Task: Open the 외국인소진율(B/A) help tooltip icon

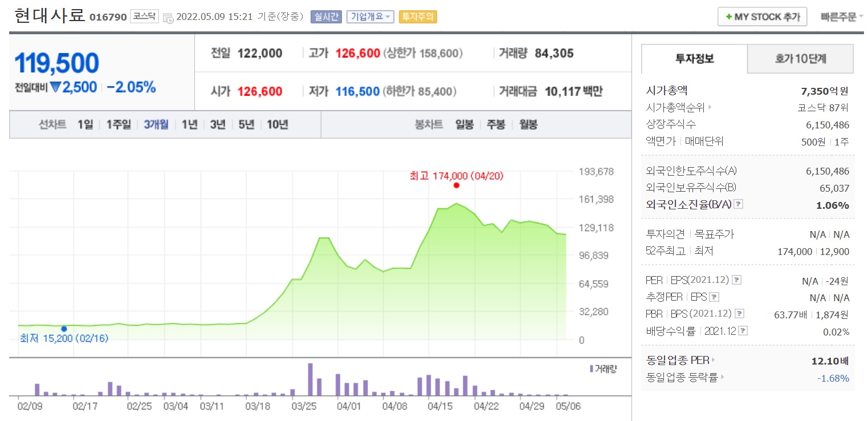Action: (739, 203)
